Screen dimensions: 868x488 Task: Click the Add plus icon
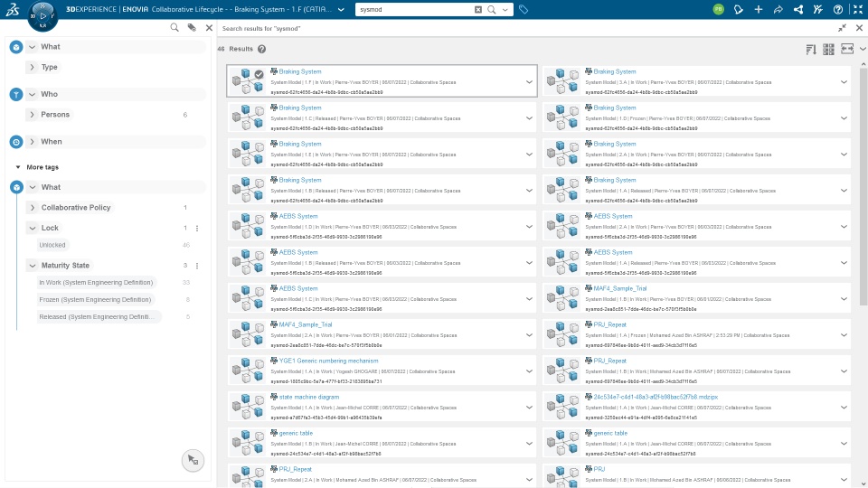point(759,9)
